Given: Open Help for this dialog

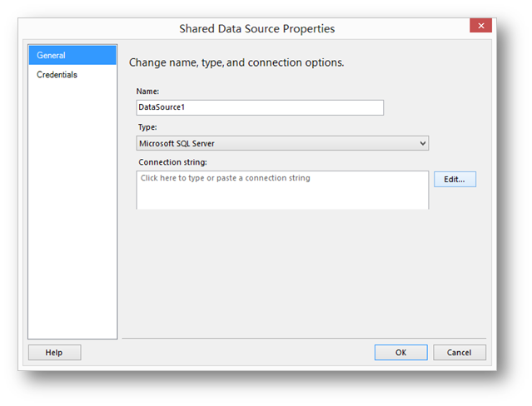Looking at the screenshot, I should tap(54, 353).
